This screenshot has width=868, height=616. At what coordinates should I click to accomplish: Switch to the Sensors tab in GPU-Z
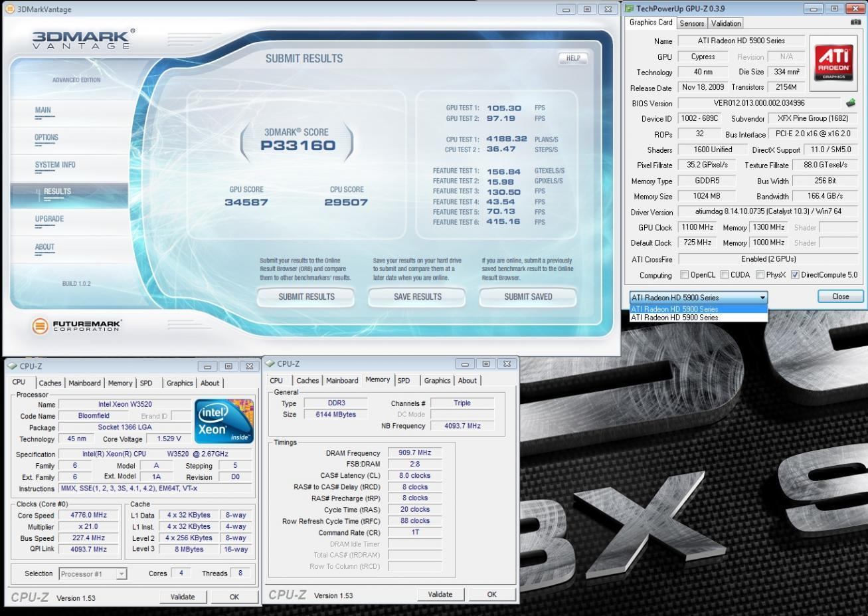pyautogui.click(x=691, y=23)
